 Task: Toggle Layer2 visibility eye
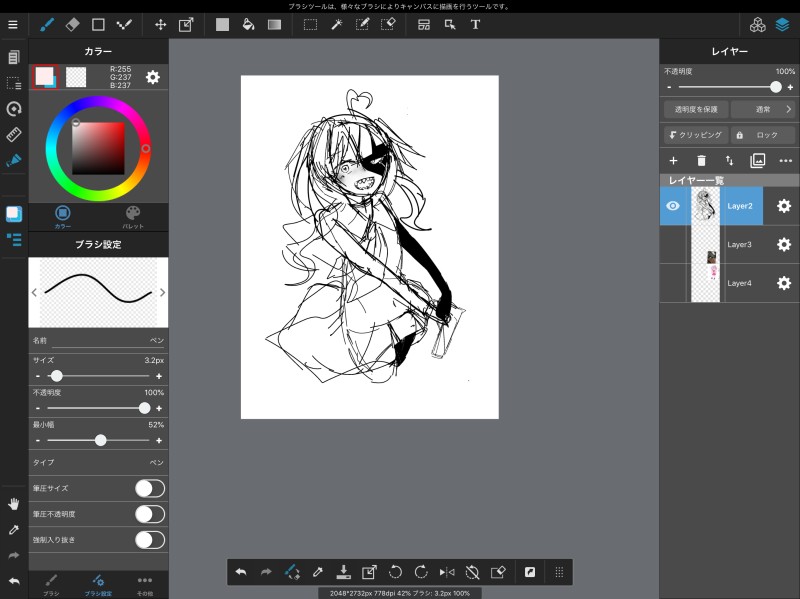click(673, 206)
